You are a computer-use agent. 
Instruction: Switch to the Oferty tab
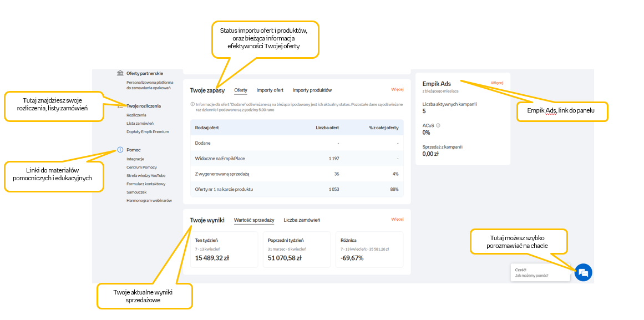(241, 90)
